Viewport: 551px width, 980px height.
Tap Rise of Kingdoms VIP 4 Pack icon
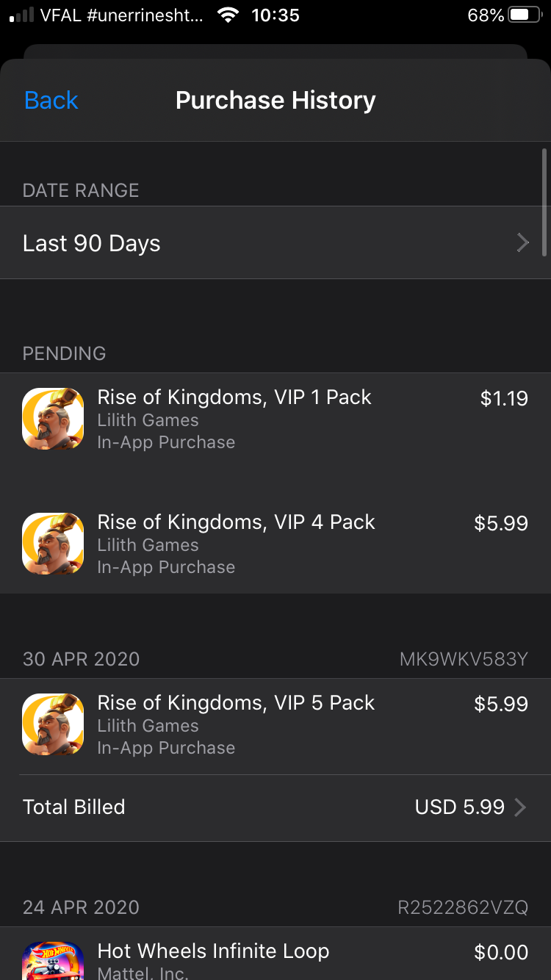53,544
